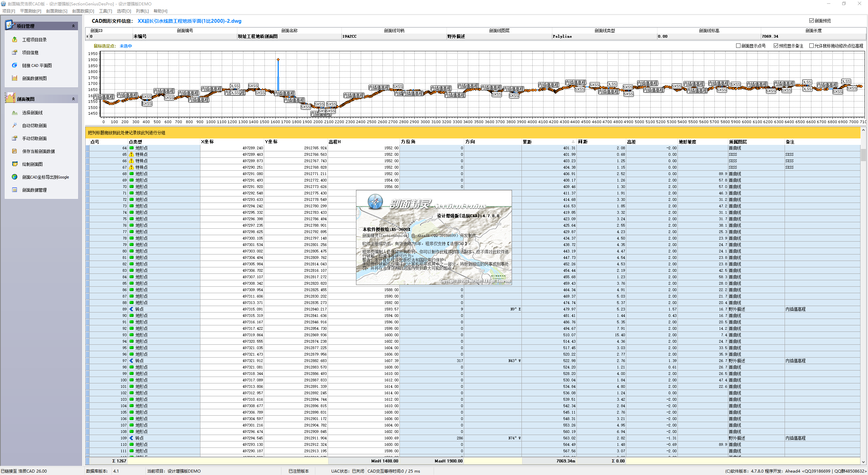Image resolution: width=868 pixels, height=475 pixels.
Task: Click the 链接 CAD 平面图 icon
Action: (x=15, y=65)
